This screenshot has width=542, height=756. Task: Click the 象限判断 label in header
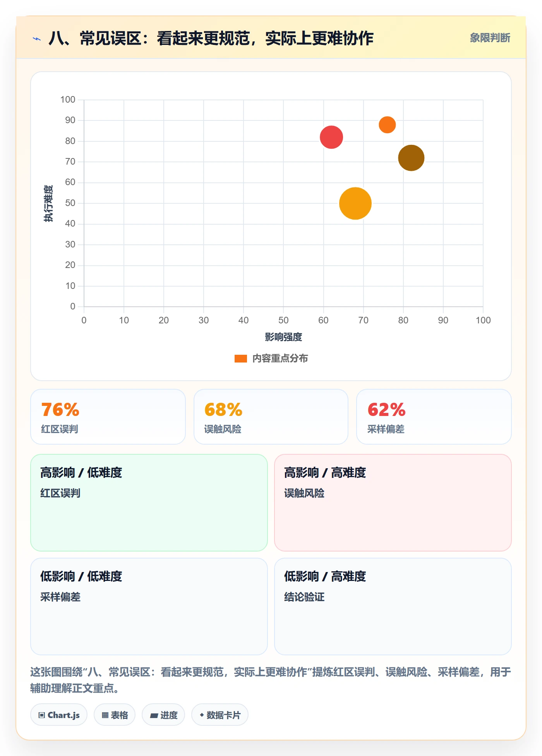490,38
